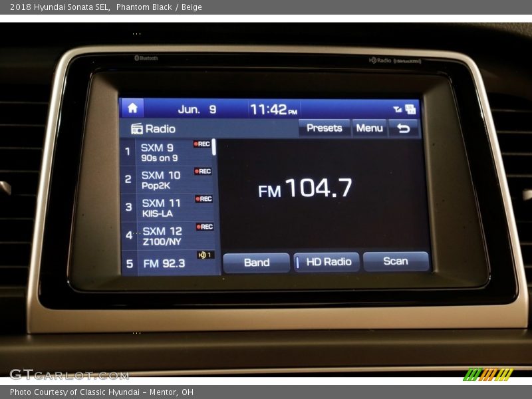Tap the preset list scrollbar
The image size is (532, 399).
213,147
